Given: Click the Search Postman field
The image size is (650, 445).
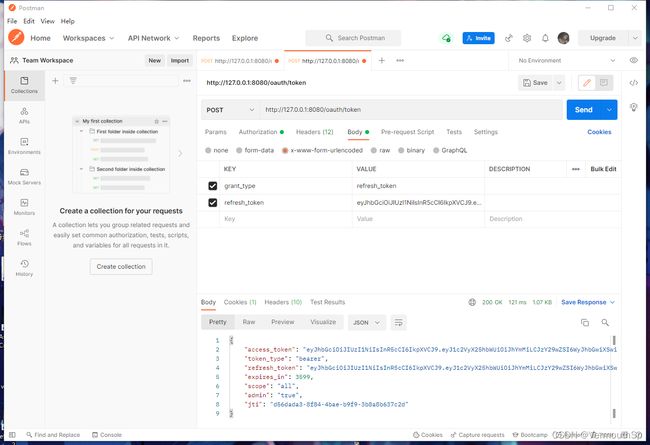Looking at the screenshot, I should coord(353,38).
